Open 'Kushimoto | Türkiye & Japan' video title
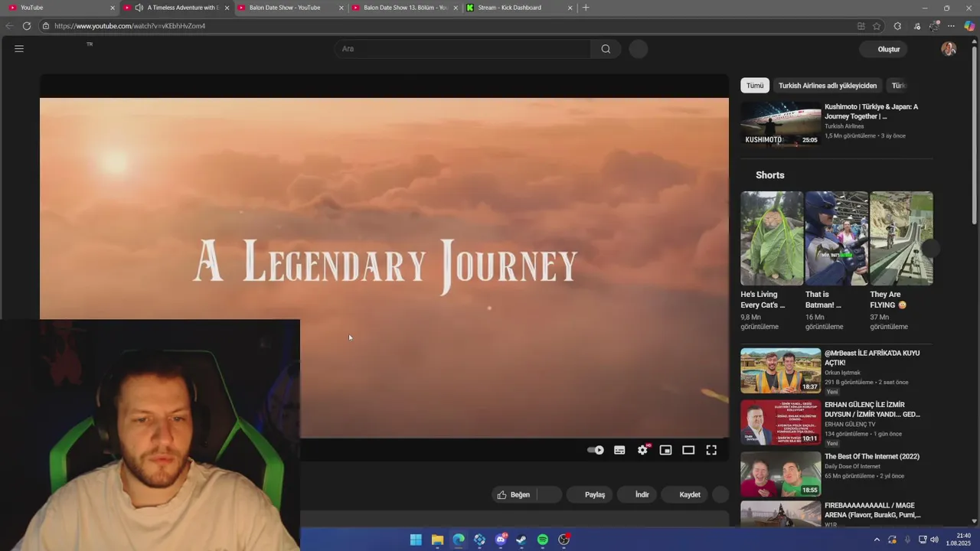 pos(871,112)
